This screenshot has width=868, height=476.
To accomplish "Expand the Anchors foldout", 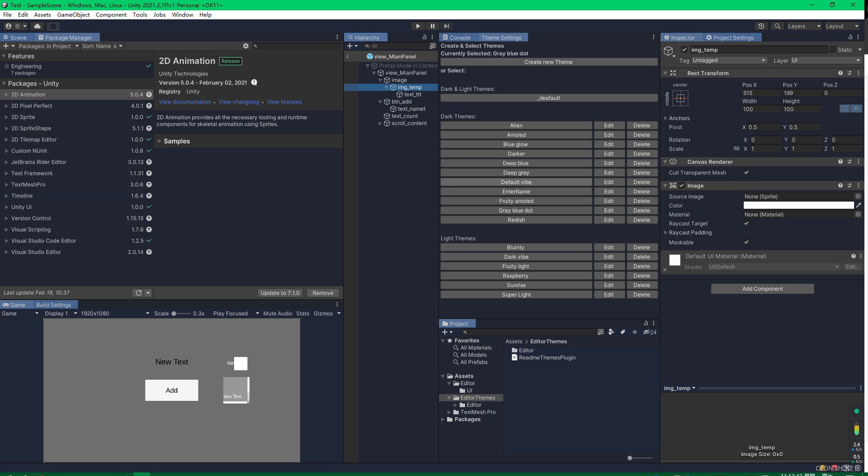I will click(665, 118).
